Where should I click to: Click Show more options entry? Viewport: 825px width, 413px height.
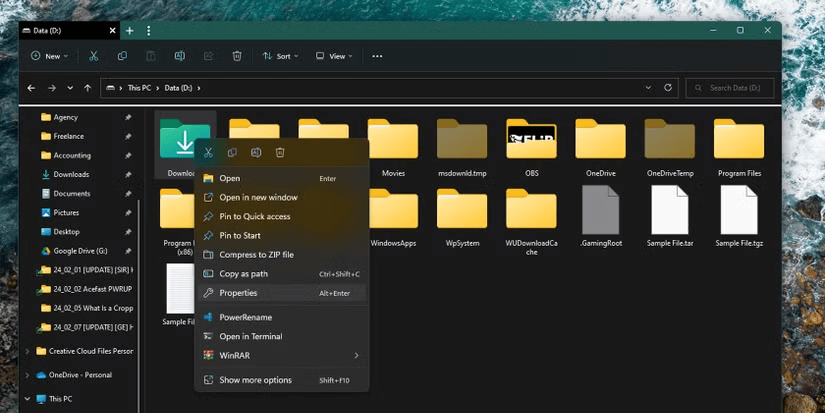coord(255,380)
